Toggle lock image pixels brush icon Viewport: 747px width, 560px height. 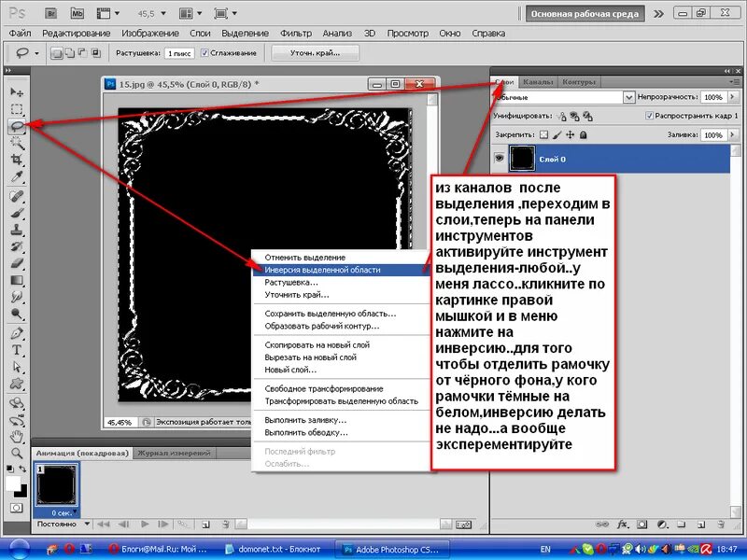tap(557, 134)
